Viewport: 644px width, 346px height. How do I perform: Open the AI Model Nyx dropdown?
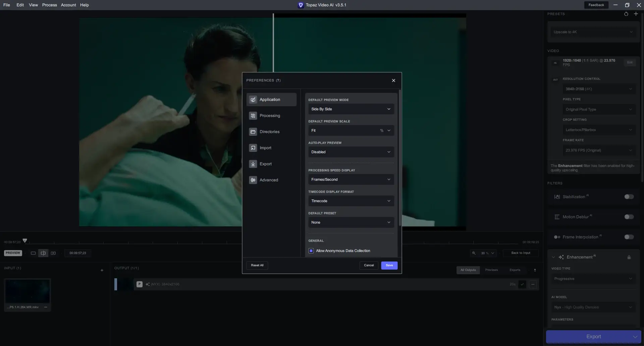[593, 307]
